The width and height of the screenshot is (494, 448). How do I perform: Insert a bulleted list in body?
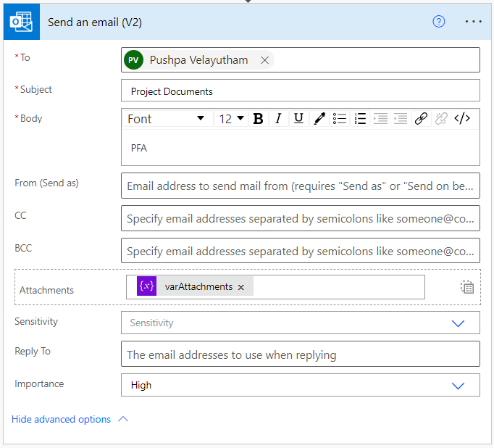[x=340, y=119]
